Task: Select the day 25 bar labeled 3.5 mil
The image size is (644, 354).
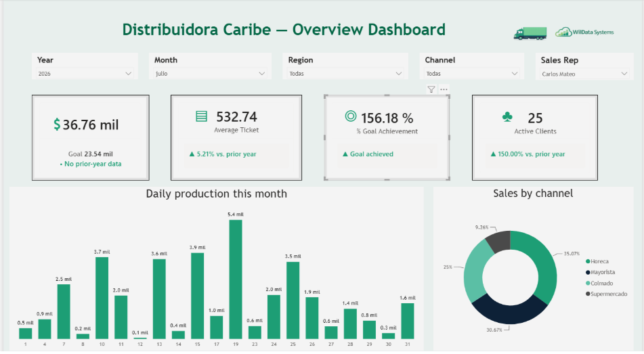Action: 293,301
